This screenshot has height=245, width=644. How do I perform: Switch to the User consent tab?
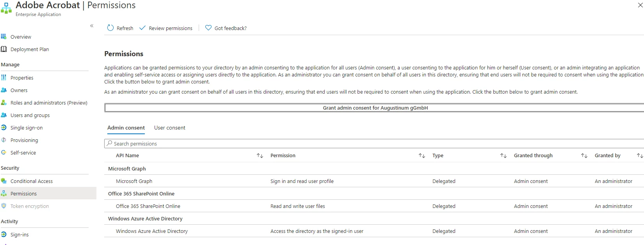point(170,128)
